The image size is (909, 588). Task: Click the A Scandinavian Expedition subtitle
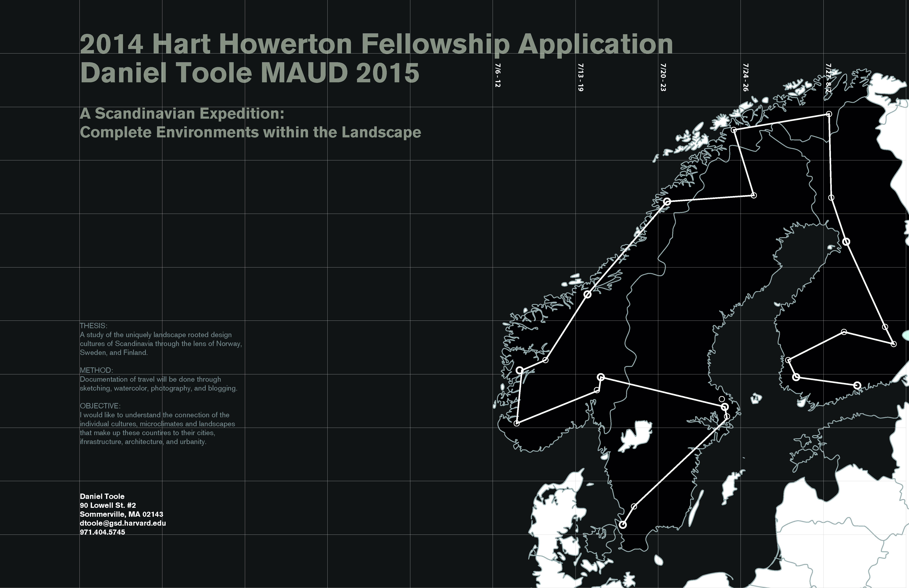coord(182,113)
